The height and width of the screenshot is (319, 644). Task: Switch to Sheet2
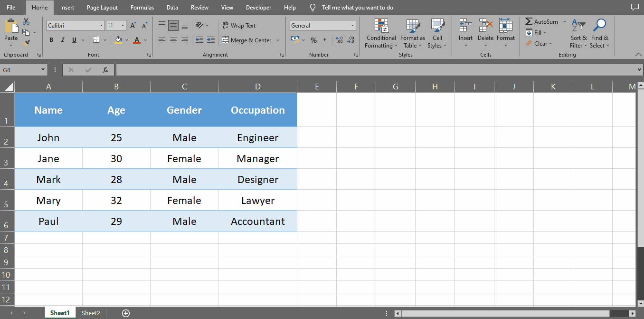(x=91, y=313)
